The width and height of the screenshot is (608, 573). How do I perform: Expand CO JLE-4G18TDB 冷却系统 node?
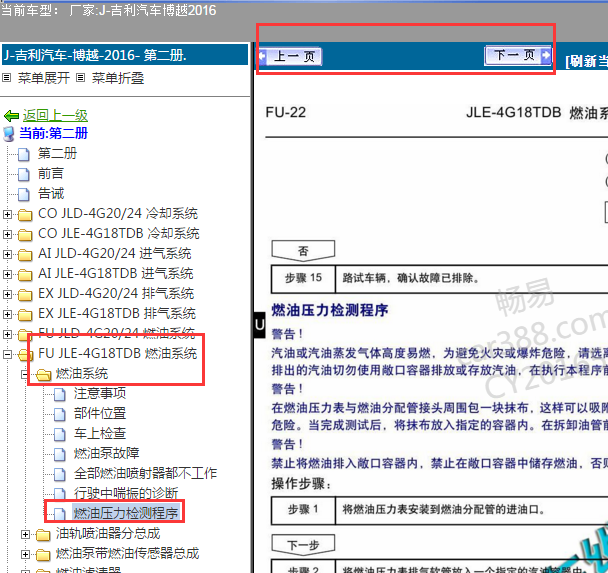point(7,234)
